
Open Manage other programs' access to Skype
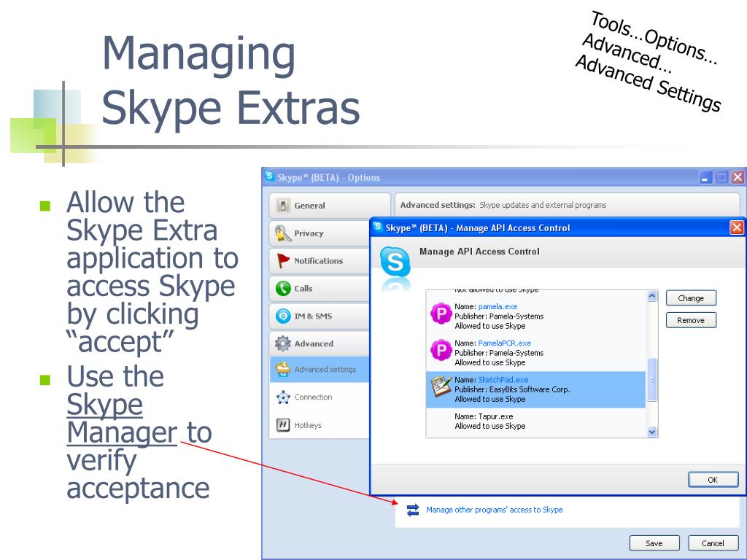tap(494, 510)
